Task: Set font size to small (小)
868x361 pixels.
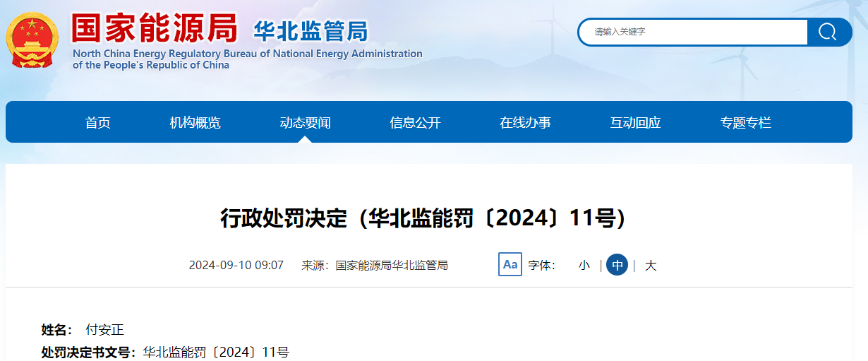Action: [584, 266]
